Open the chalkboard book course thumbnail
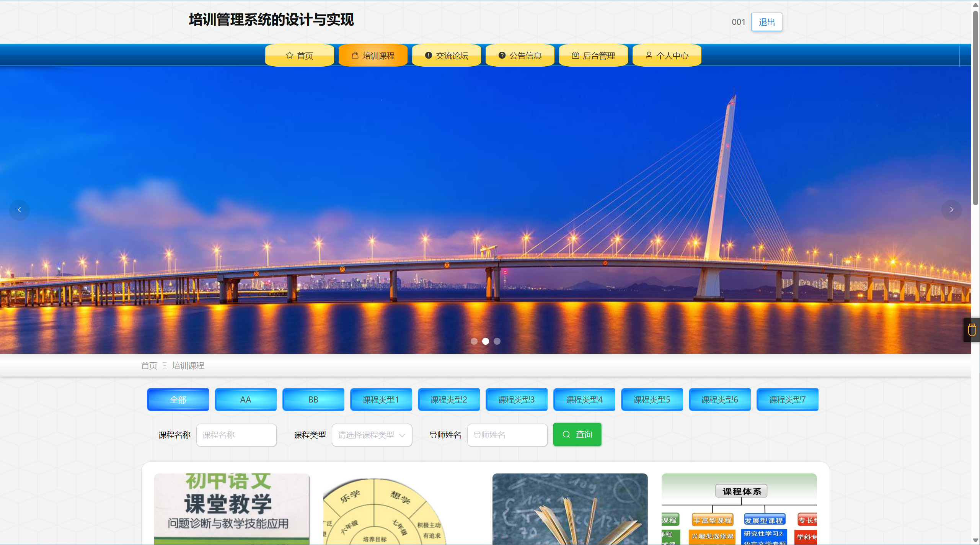The width and height of the screenshot is (980, 545). tap(570, 509)
